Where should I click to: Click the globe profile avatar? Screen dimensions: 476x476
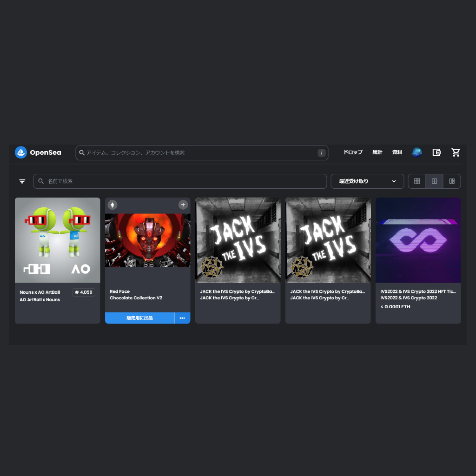417,152
